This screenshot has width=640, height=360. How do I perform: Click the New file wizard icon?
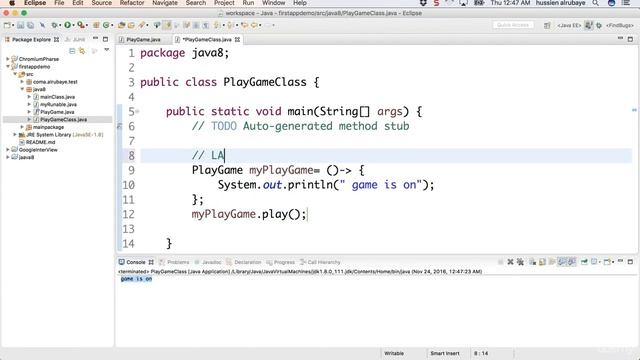tap(7, 25)
